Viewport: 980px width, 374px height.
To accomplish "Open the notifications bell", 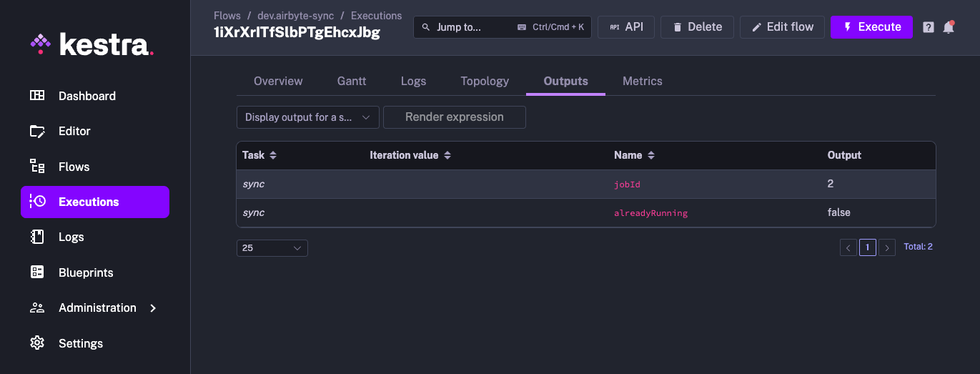I will 949,27.
